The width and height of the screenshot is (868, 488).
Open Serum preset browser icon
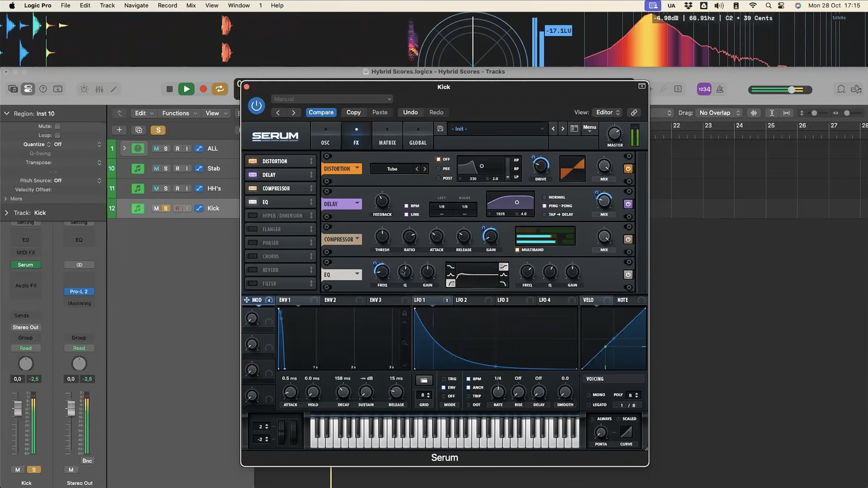[x=574, y=128]
